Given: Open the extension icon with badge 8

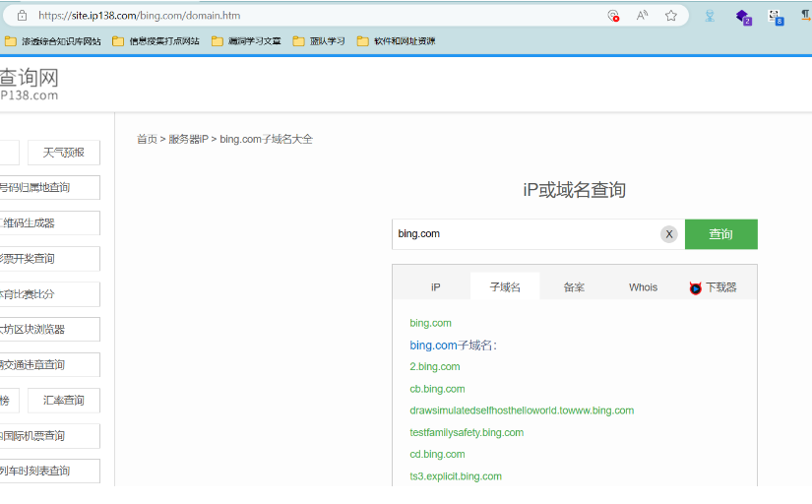Looking at the screenshot, I should 776,17.
